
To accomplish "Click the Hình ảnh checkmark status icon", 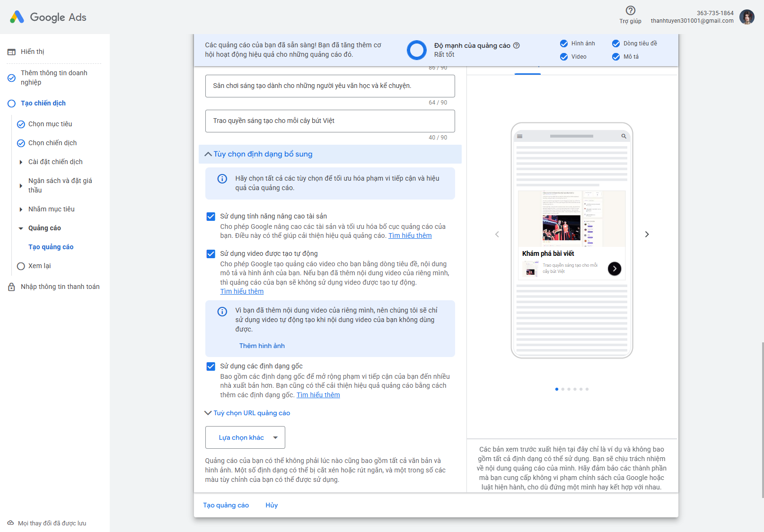I will click(x=564, y=44).
